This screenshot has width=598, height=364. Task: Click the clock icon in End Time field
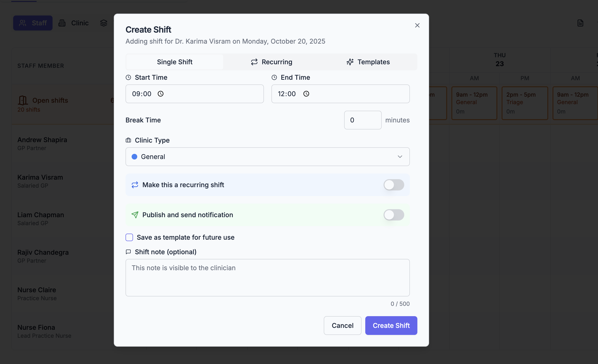(306, 94)
